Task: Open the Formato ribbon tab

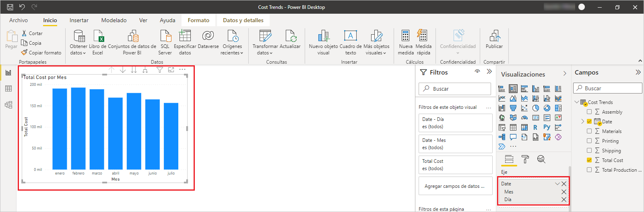Action: click(198, 20)
